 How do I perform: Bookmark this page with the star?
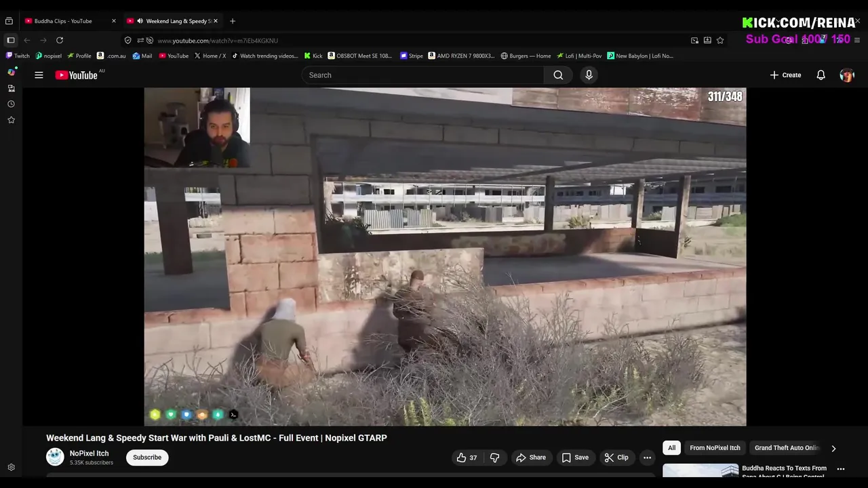[x=720, y=41]
